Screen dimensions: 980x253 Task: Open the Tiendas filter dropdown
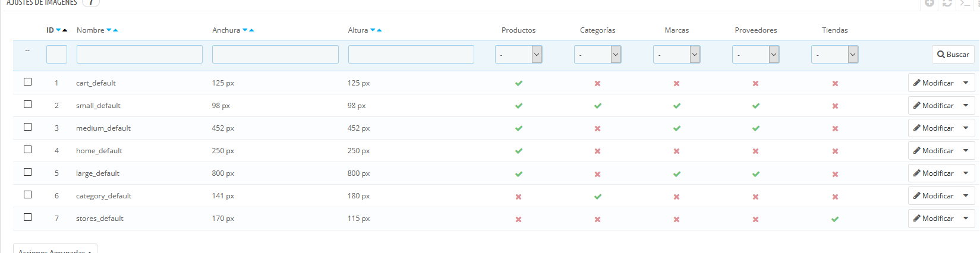(834, 55)
